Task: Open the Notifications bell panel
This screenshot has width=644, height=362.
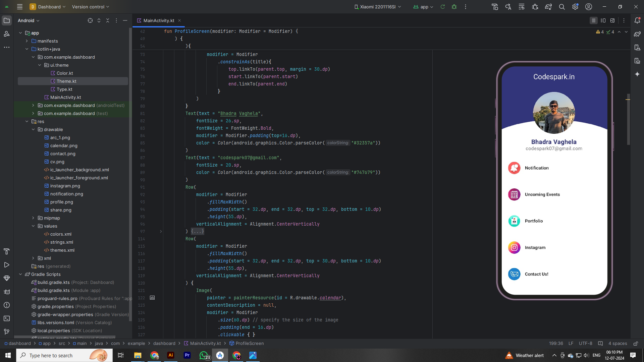Action: [637, 20]
